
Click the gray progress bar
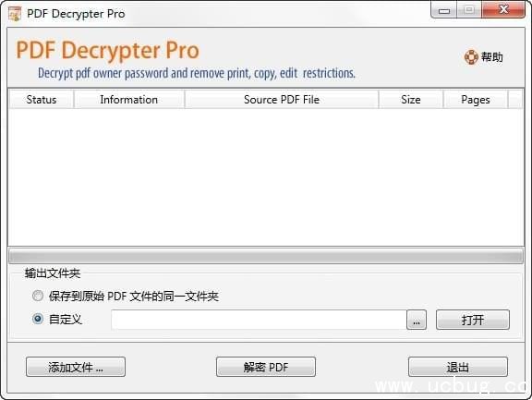tap(266, 256)
